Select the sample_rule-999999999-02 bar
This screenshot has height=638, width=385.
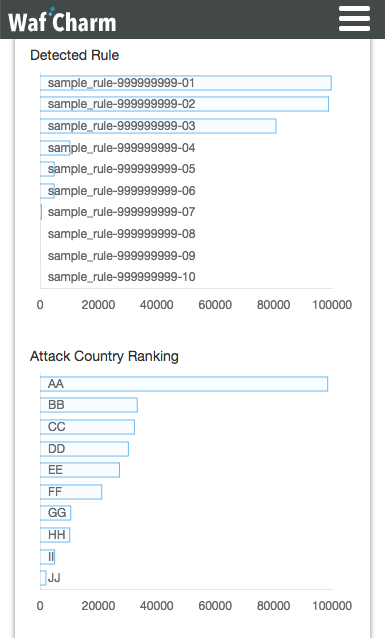click(x=184, y=104)
